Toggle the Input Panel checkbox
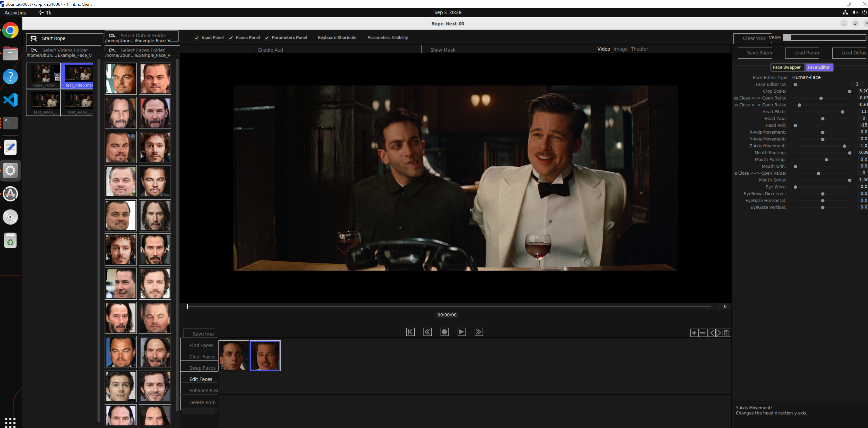This screenshot has width=868, height=428. (197, 38)
